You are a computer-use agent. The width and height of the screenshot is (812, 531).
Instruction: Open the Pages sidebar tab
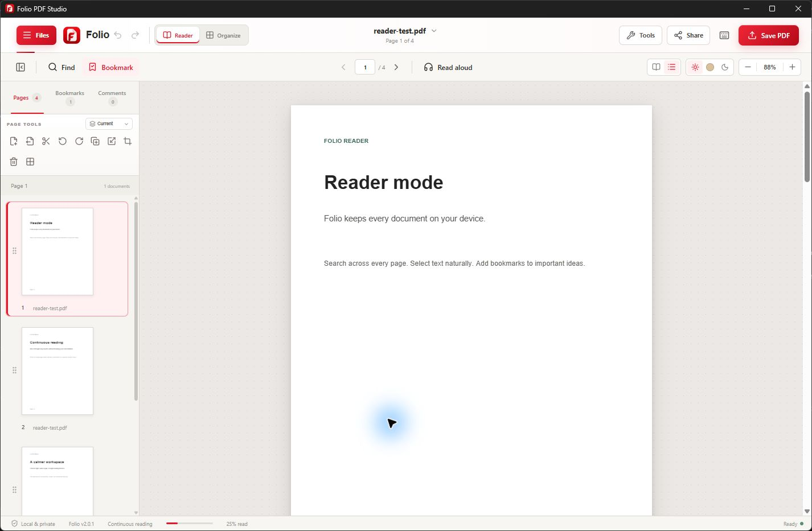click(x=27, y=98)
